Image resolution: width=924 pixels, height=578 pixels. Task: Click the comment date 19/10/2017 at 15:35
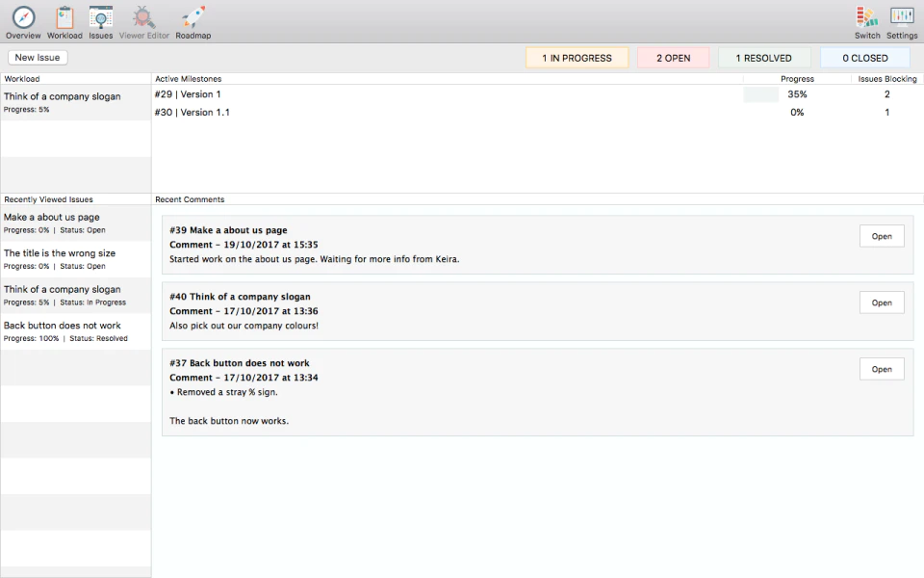tap(270, 245)
